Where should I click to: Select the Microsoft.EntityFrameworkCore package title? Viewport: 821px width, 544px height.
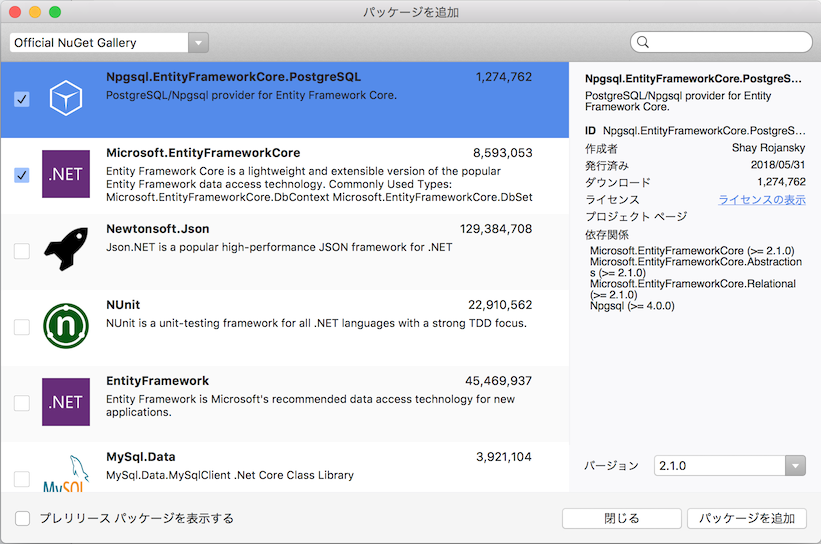click(x=203, y=153)
